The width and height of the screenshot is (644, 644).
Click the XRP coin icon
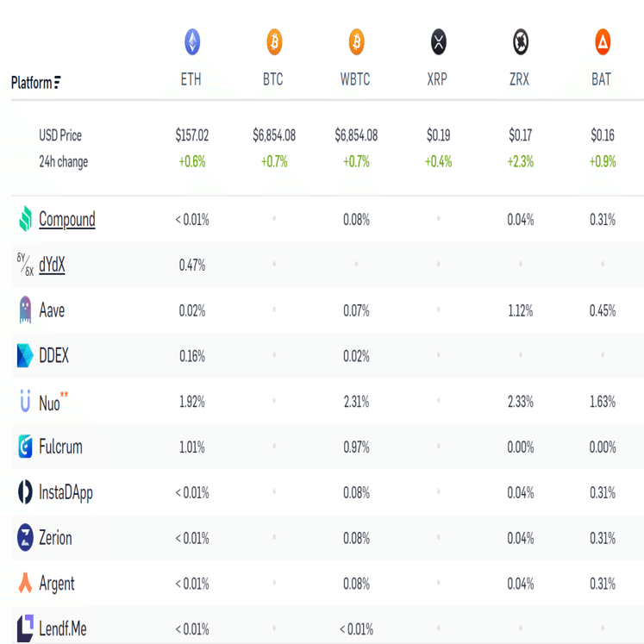tap(438, 41)
